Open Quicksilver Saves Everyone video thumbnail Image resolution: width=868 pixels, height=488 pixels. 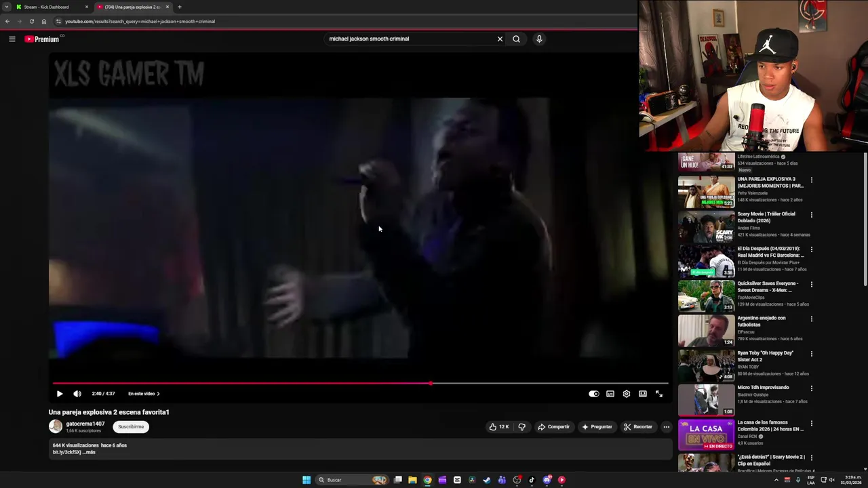click(706, 296)
